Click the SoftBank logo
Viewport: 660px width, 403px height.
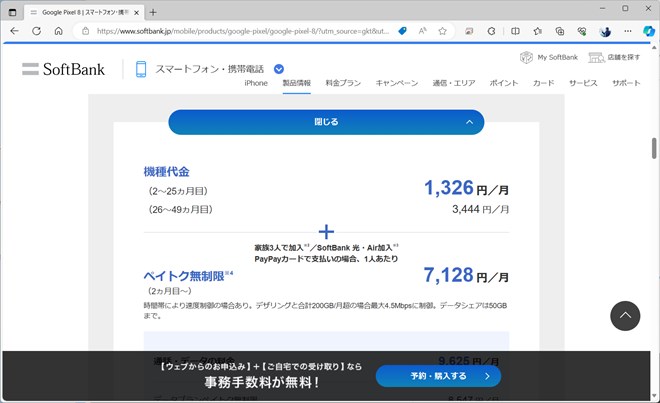63,69
